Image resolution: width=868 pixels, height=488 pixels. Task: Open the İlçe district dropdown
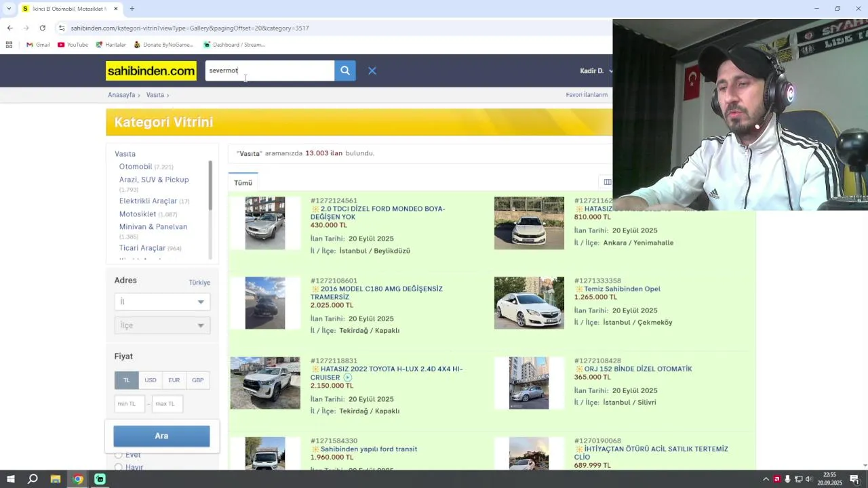[x=162, y=325]
